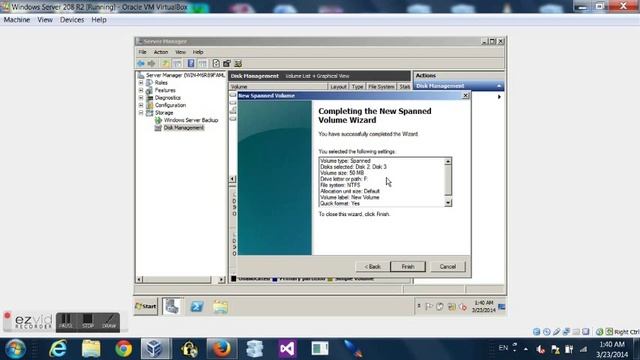Open the VirtualBox Help menu

pyautogui.click(x=99, y=20)
